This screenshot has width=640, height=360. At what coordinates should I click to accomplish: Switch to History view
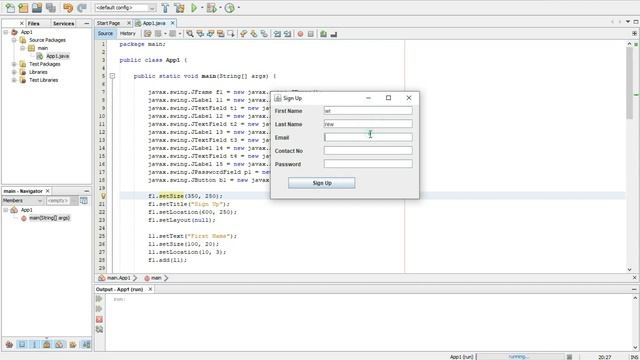coord(127,33)
